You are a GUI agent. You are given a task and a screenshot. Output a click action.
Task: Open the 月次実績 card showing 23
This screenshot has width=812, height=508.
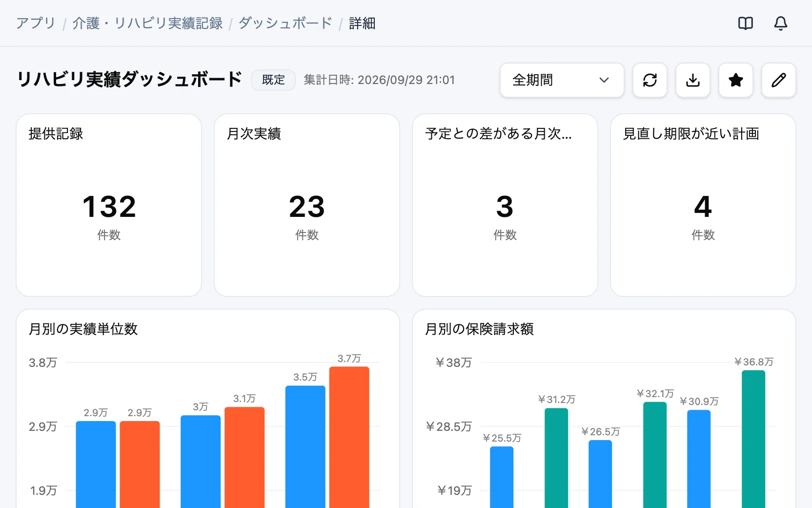[x=307, y=205]
